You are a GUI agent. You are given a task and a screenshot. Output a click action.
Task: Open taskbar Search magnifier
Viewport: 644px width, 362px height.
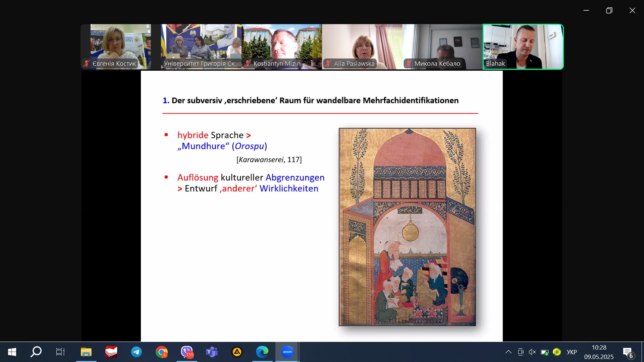[x=36, y=352]
